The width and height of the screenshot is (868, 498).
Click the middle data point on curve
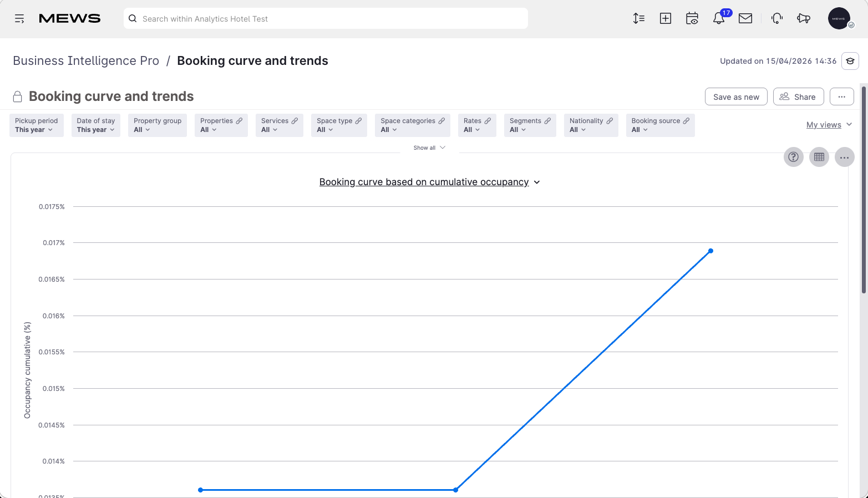pyautogui.click(x=455, y=490)
